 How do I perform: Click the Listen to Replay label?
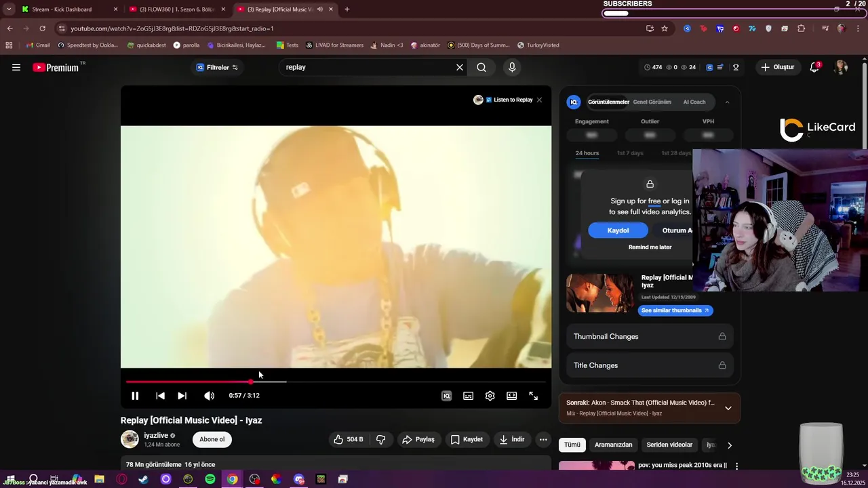pos(513,100)
